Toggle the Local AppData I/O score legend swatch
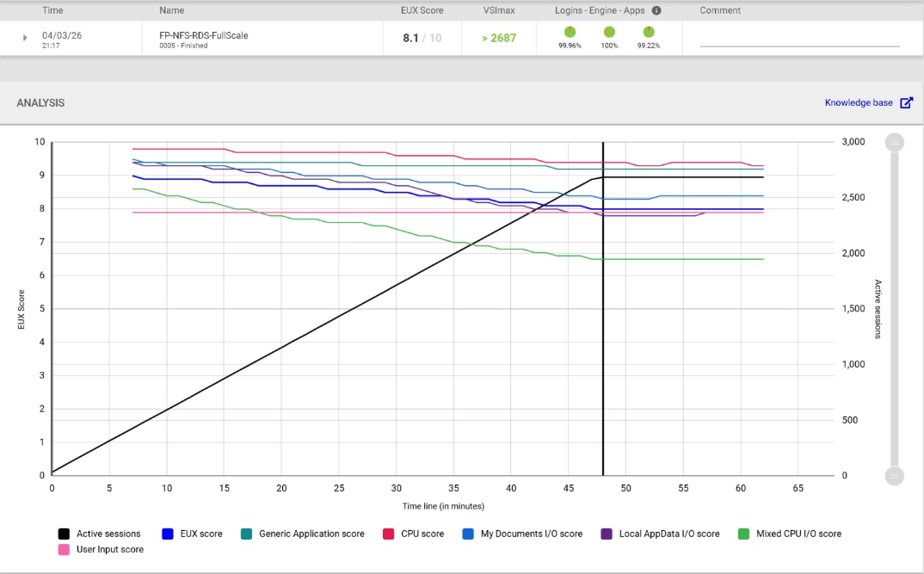The width and height of the screenshot is (924, 574). 607,534
